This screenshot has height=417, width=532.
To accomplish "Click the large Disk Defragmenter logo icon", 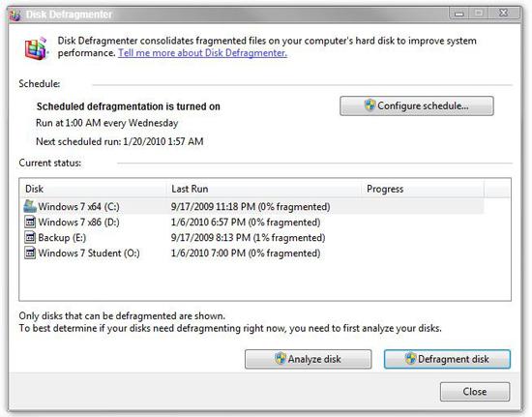I will click(36, 48).
